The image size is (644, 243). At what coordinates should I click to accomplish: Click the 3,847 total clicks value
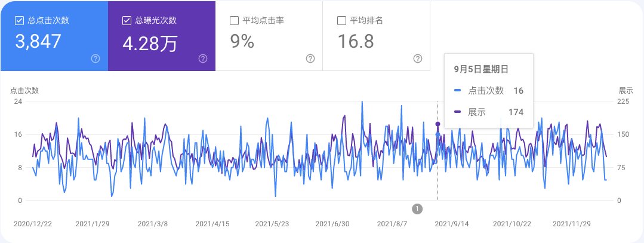39,42
